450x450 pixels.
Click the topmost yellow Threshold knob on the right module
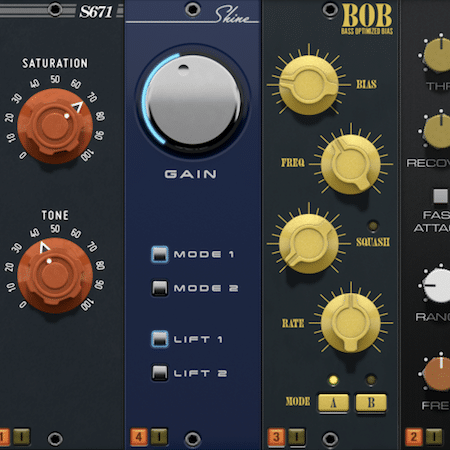(437, 55)
